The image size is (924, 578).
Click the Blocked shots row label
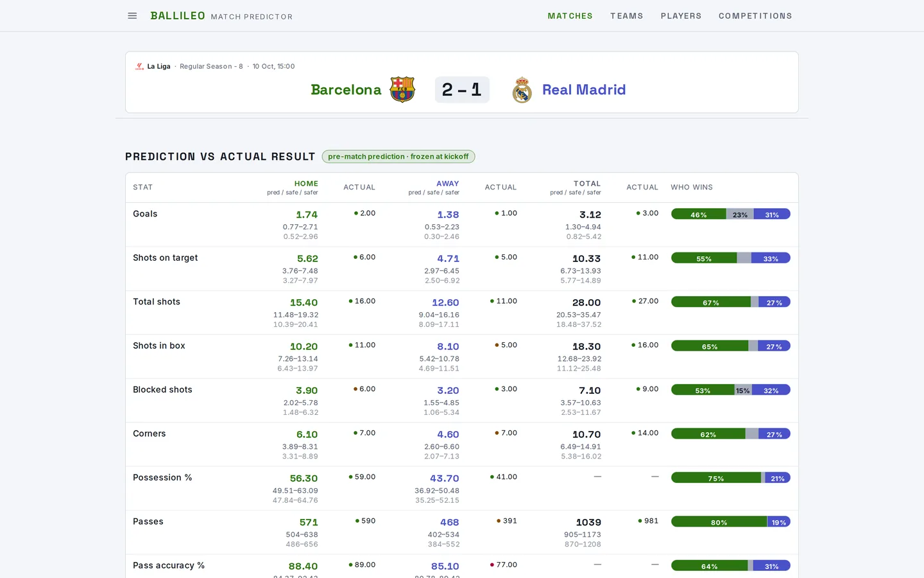click(x=162, y=390)
